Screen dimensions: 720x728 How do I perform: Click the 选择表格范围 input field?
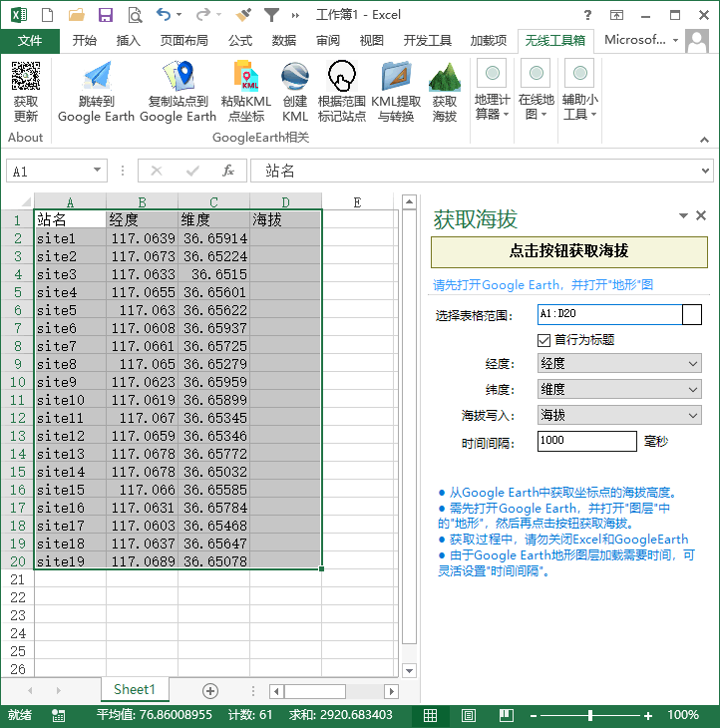610,314
